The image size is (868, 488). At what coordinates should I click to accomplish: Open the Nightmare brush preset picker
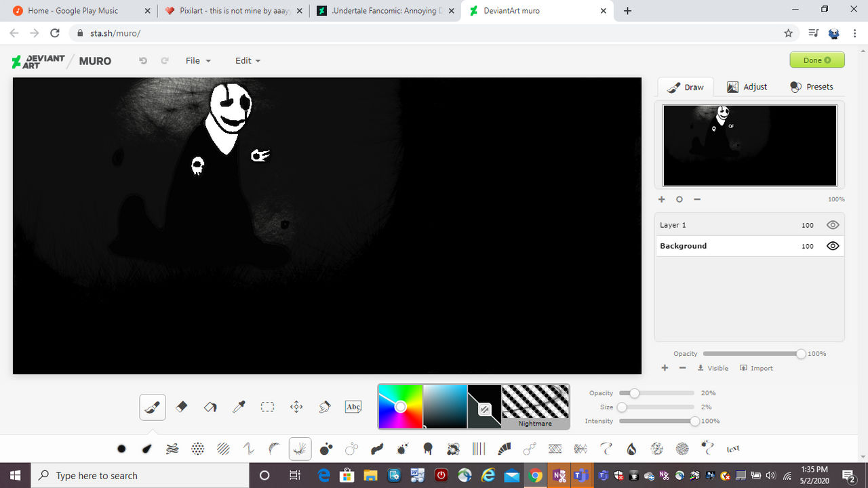click(x=535, y=407)
